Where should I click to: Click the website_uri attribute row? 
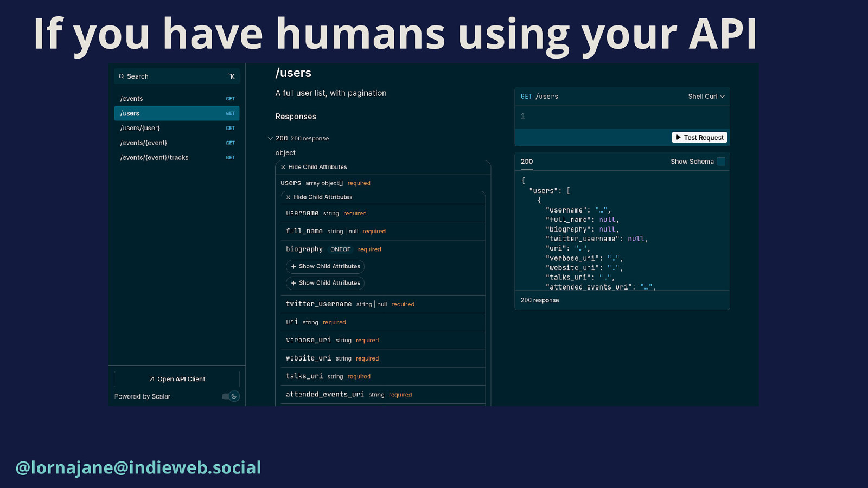(x=383, y=358)
